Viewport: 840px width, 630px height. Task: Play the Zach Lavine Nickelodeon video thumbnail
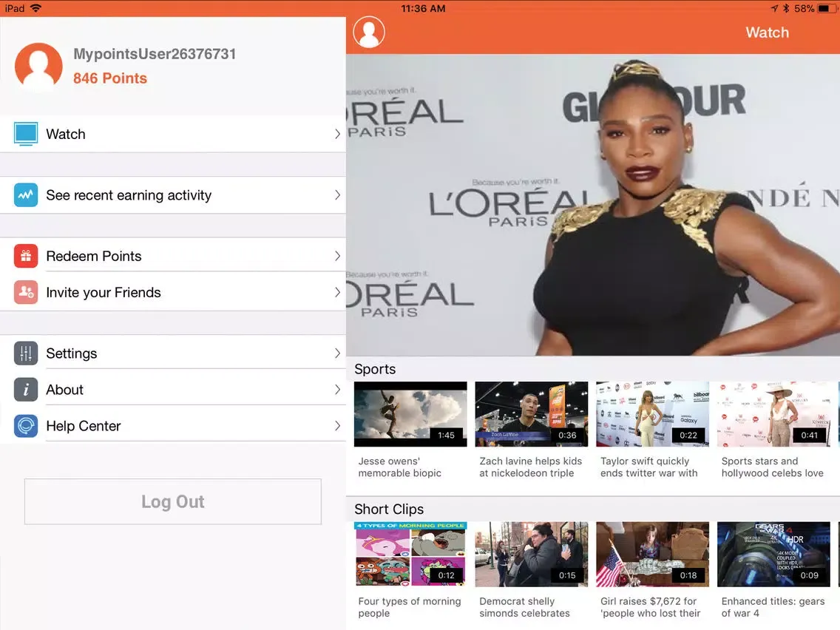[532, 414]
